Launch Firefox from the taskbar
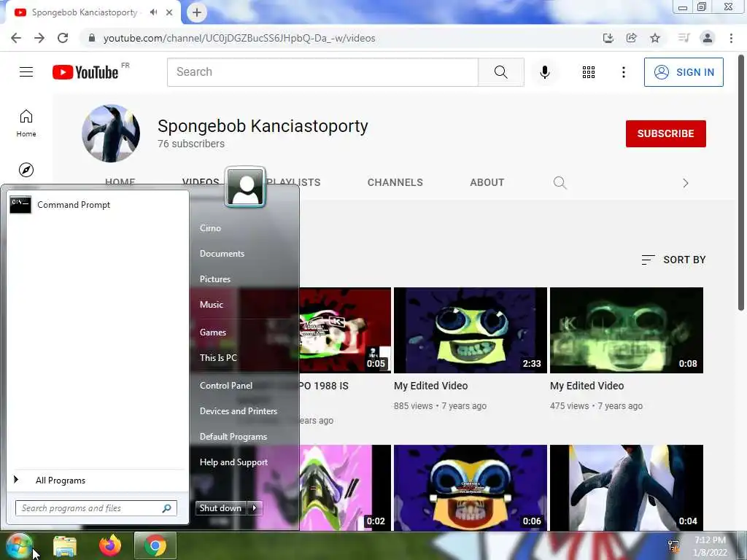Image resolution: width=747 pixels, height=560 pixels. point(110,545)
